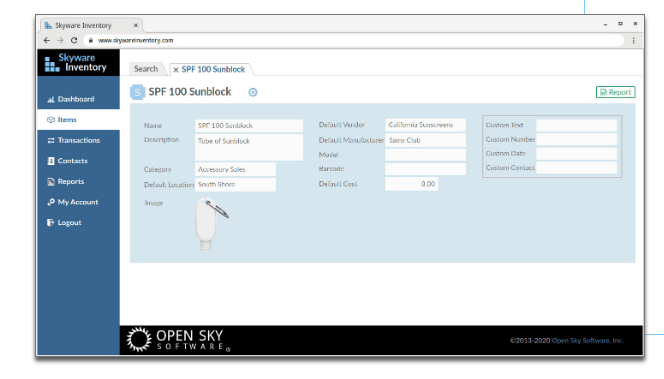Image resolution: width=664 pixels, height=379 pixels.
Task: Select Items in the sidebar
Action: tap(78, 119)
